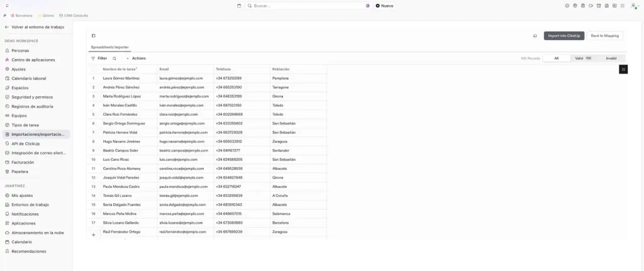Click the Email column header
The width and height of the screenshot is (644, 271).
coord(186,69)
